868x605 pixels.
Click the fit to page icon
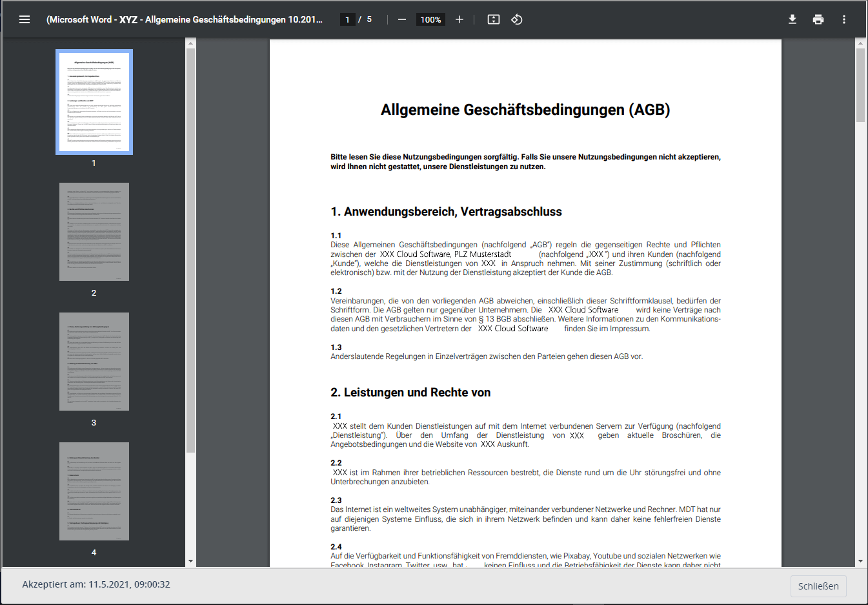(x=494, y=19)
